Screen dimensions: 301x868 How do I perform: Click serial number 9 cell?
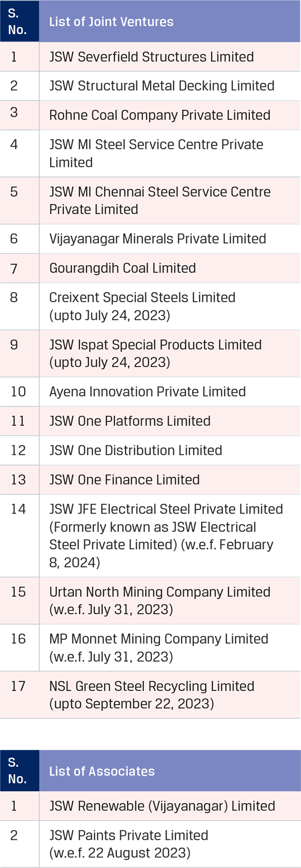(14, 345)
